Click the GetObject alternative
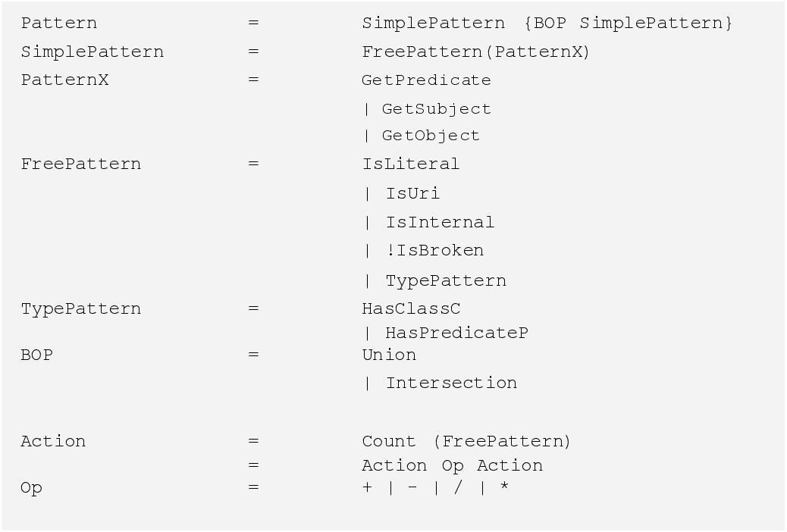Viewport: 787px width, 532px height. pos(431,136)
